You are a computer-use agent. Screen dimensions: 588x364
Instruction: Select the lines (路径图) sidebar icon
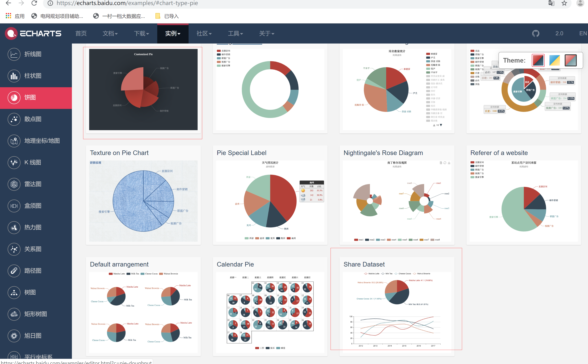[x=14, y=271]
